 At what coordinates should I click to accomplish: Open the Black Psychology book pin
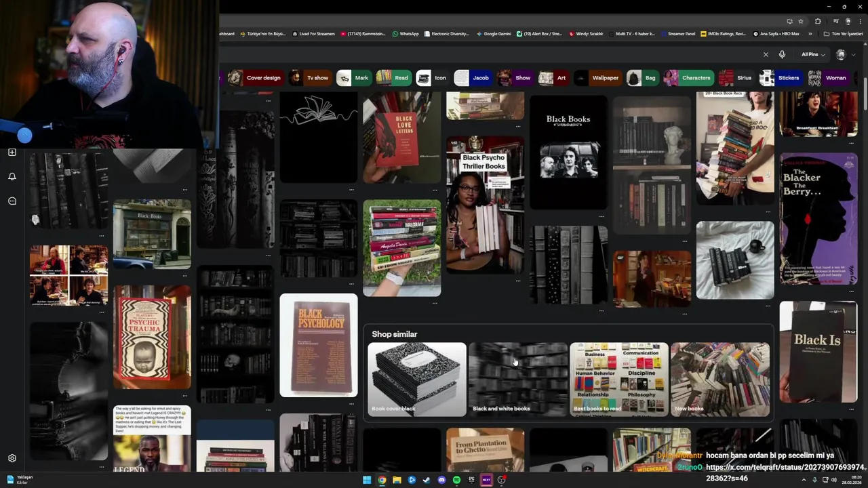(319, 345)
